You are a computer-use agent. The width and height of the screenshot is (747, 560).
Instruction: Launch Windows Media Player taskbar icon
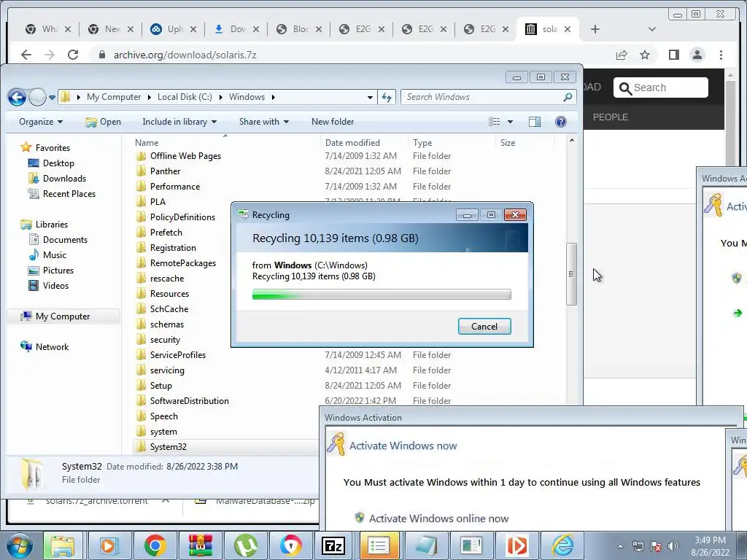click(109, 545)
